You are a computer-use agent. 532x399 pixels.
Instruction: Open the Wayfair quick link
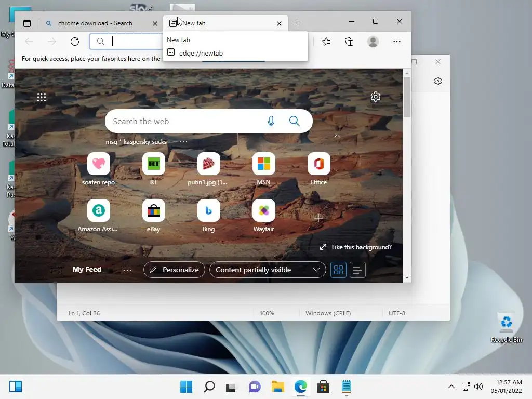coord(263,216)
